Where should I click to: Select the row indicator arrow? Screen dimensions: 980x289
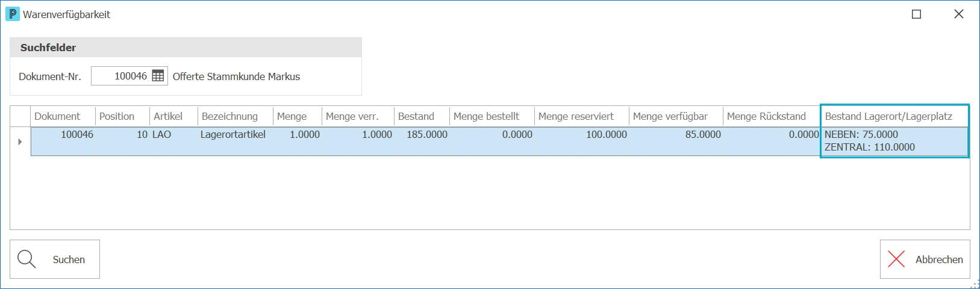tap(20, 141)
